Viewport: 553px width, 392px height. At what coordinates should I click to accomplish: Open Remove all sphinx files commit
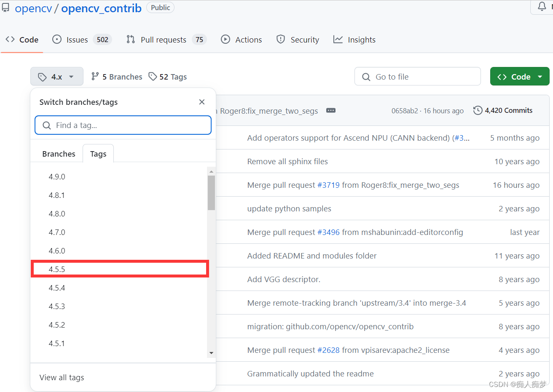(287, 161)
